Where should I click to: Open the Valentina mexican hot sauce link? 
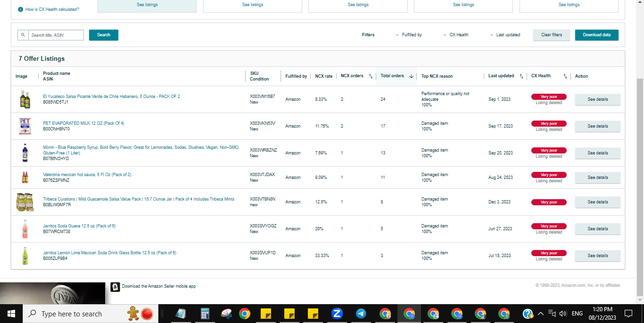[87, 175]
